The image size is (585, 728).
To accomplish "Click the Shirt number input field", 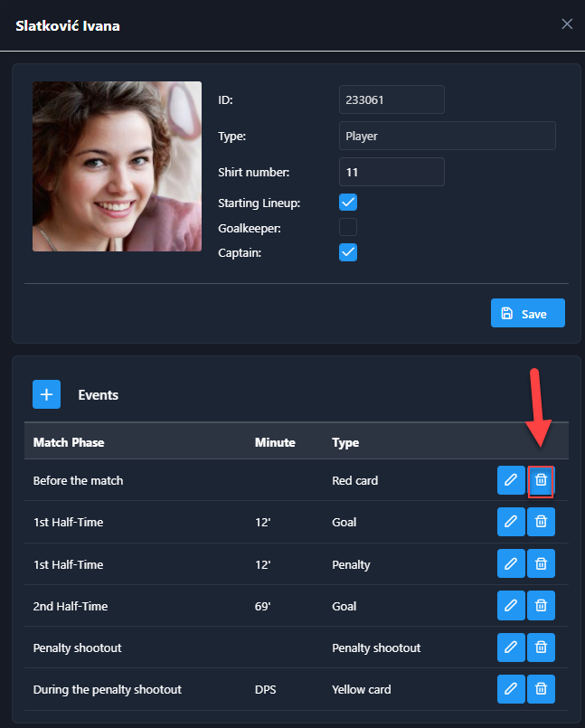I will pyautogui.click(x=391, y=172).
